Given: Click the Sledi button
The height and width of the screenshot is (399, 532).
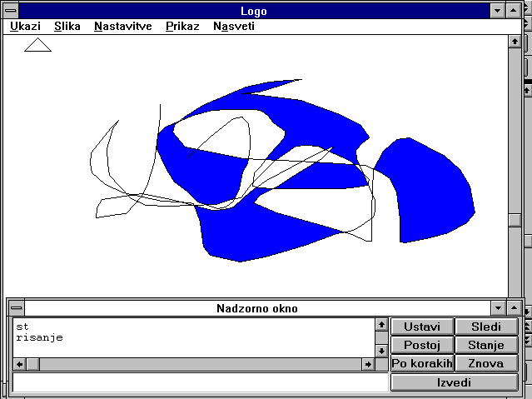Looking at the screenshot, I should (x=486, y=327).
